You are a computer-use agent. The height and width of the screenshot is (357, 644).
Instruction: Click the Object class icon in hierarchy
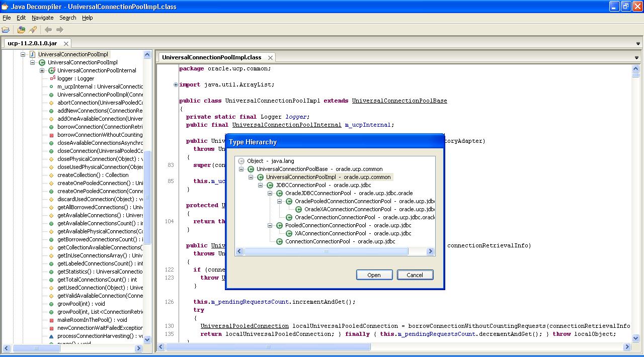coord(241,161)
